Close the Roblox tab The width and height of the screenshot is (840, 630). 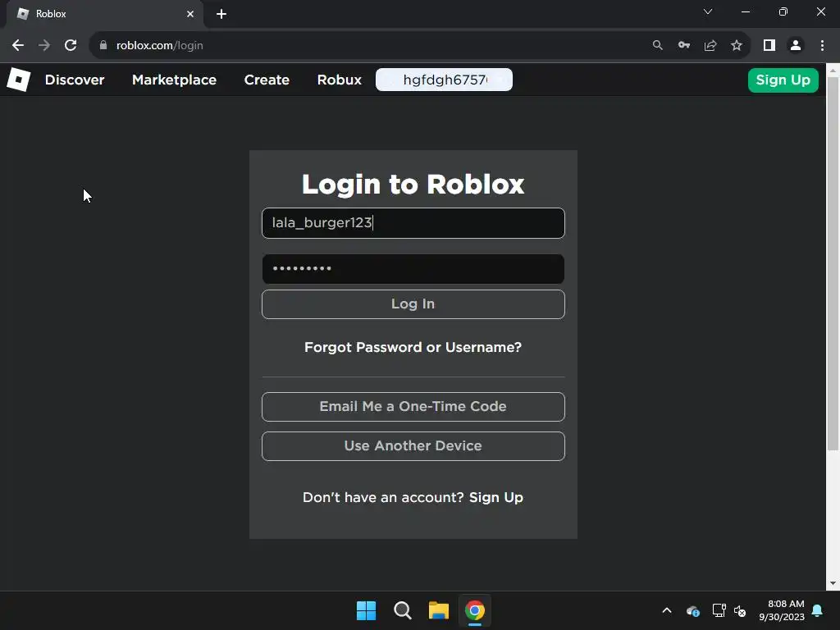(x=190, y=14)
